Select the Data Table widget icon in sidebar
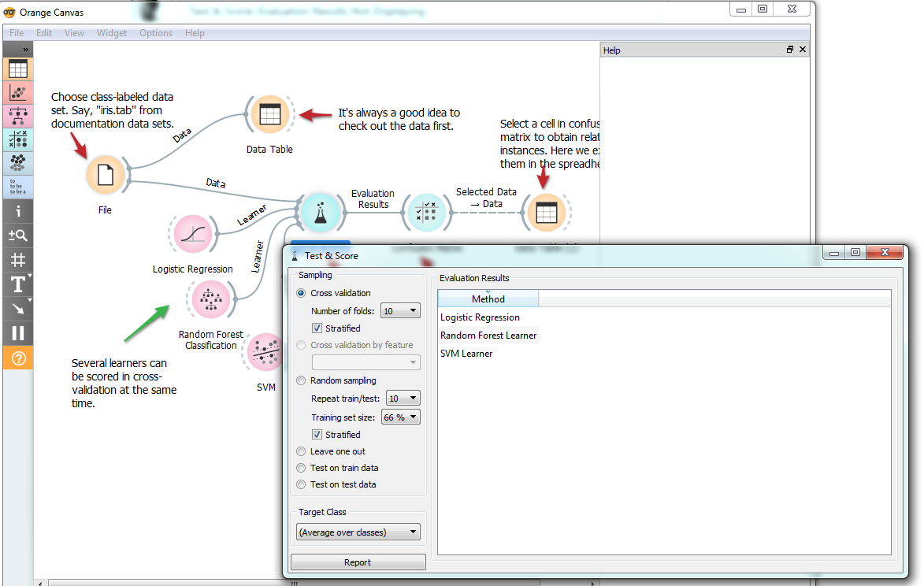Image resolution: width=924 pixels, height=586 pixels. point(17,69)
